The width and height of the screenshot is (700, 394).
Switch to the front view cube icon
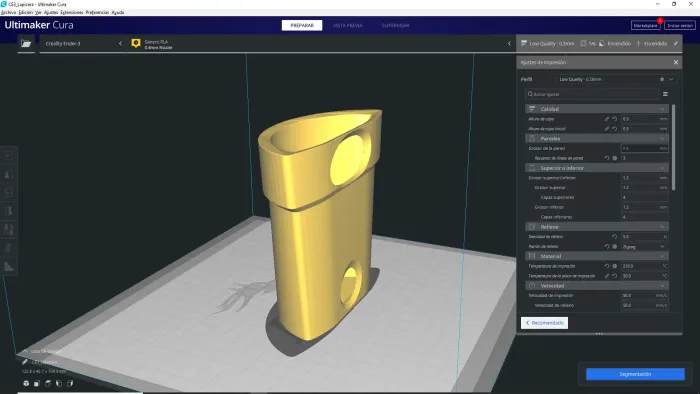pyautogui.click(x=37, y=383)
